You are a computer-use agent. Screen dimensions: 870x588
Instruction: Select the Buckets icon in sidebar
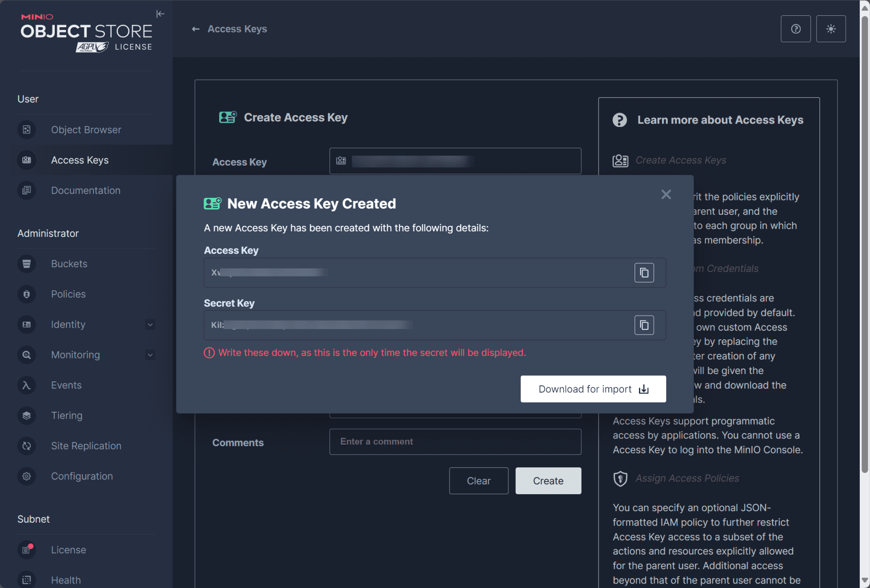coord(26,264)
